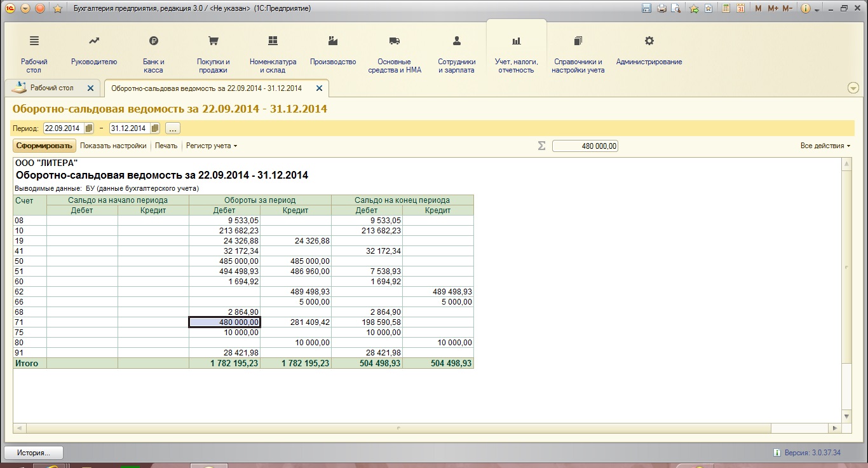The width and height of the screenshot is (868, 468).
Task: Click ending debit balance 198 590,58
Action: click(x=367, y=322)
